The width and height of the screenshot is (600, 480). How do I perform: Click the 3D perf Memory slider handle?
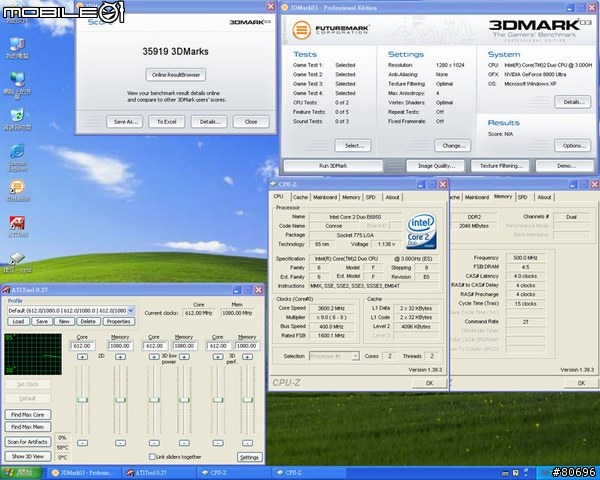click(x=248, y=400)
